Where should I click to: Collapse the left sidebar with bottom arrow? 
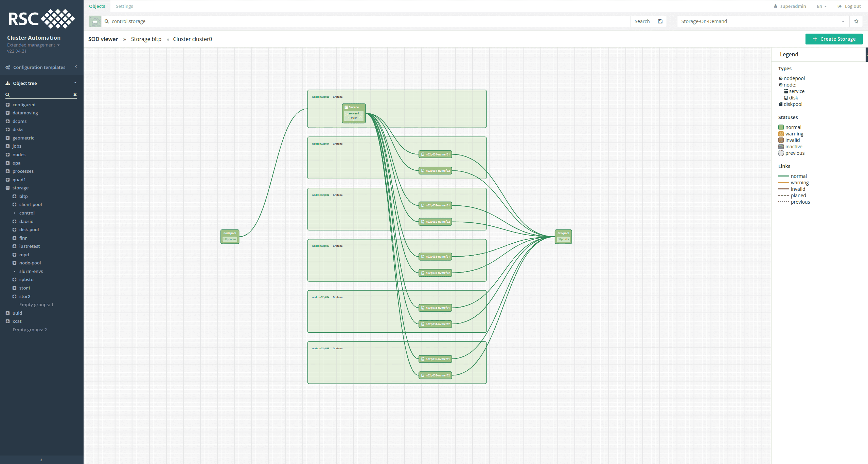pos(41,460)
